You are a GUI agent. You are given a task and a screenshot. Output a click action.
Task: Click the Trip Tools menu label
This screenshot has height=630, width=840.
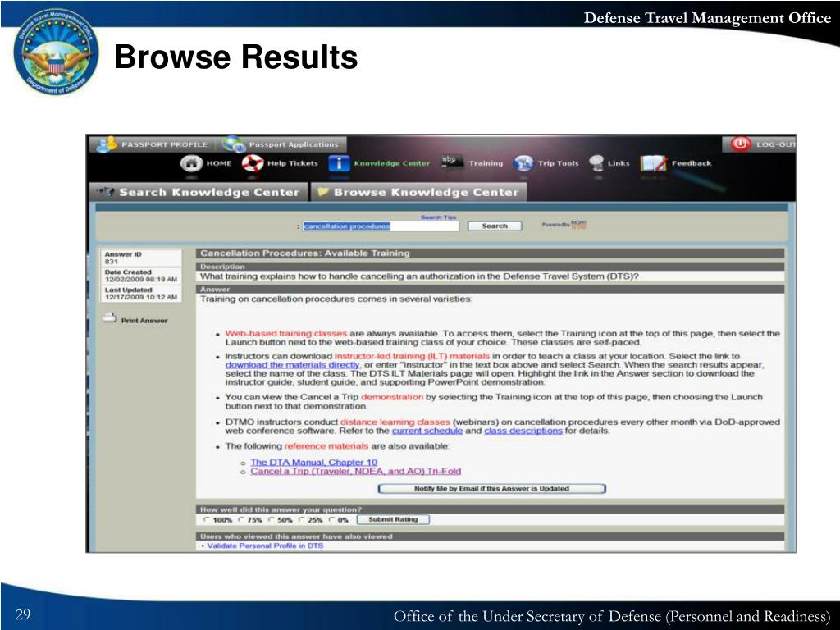coord(558,163)
